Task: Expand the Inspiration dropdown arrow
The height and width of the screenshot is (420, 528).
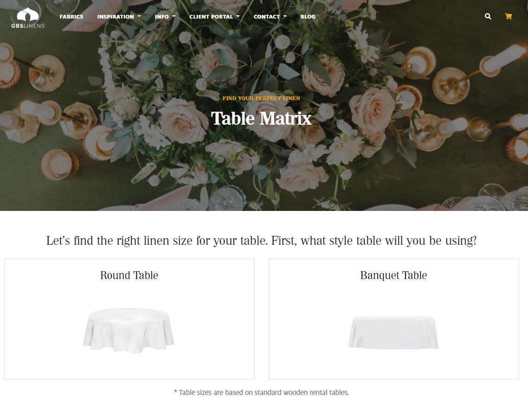Action: [139, 16]
